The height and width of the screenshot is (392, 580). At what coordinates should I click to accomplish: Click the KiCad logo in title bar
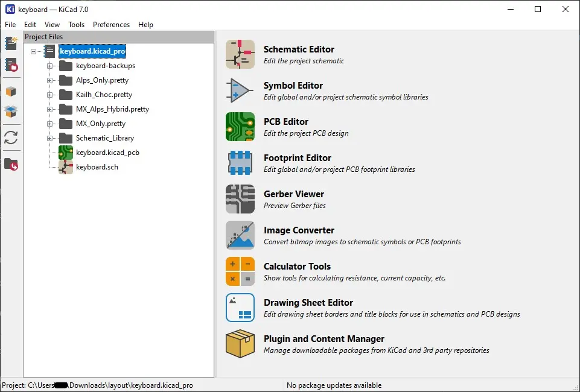pos(10,9)
